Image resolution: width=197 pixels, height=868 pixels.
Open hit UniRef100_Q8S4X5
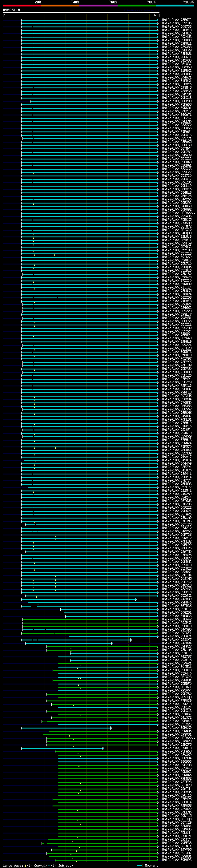tap(177, 589)
